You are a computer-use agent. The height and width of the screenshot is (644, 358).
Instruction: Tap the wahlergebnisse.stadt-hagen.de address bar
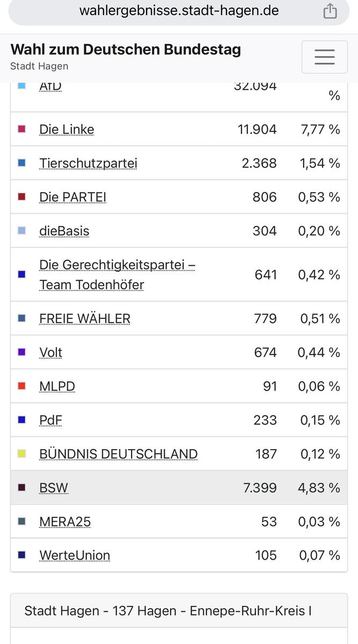tap(179, 11)
